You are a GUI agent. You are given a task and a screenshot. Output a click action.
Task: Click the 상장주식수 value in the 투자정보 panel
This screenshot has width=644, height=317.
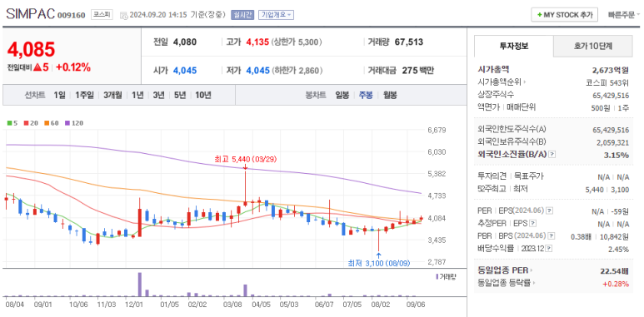(x=611, y=95)
